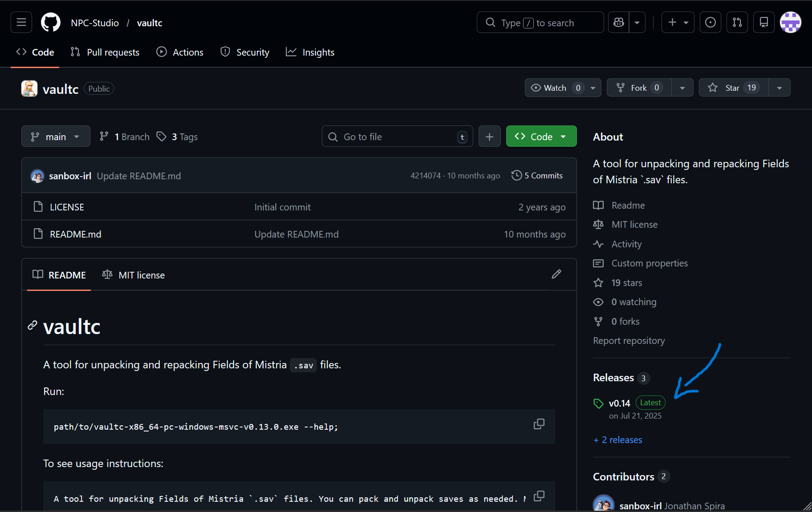Switch to the MIT license tab
This screenshot has width=812, height=512.
(x=134, y=275)
